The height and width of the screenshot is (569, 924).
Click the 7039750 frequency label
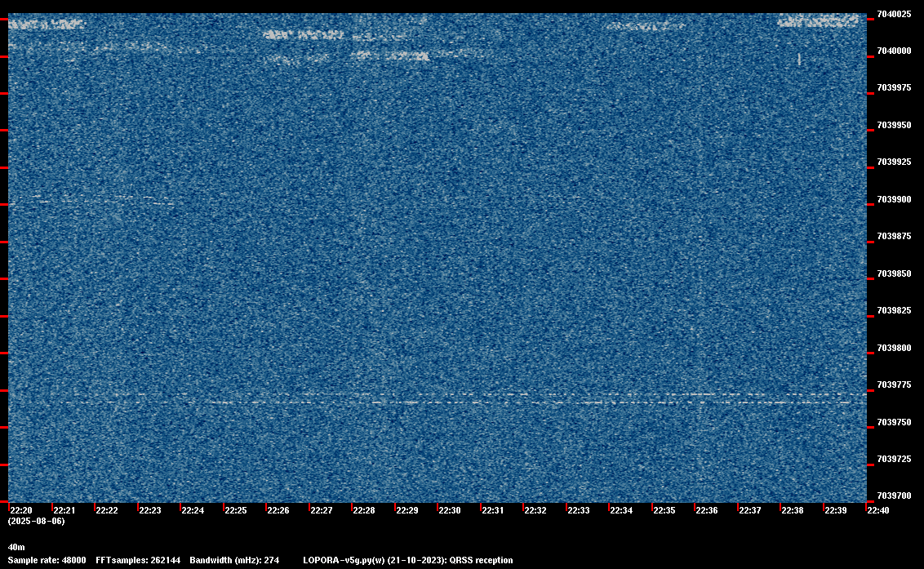[894, 422]
